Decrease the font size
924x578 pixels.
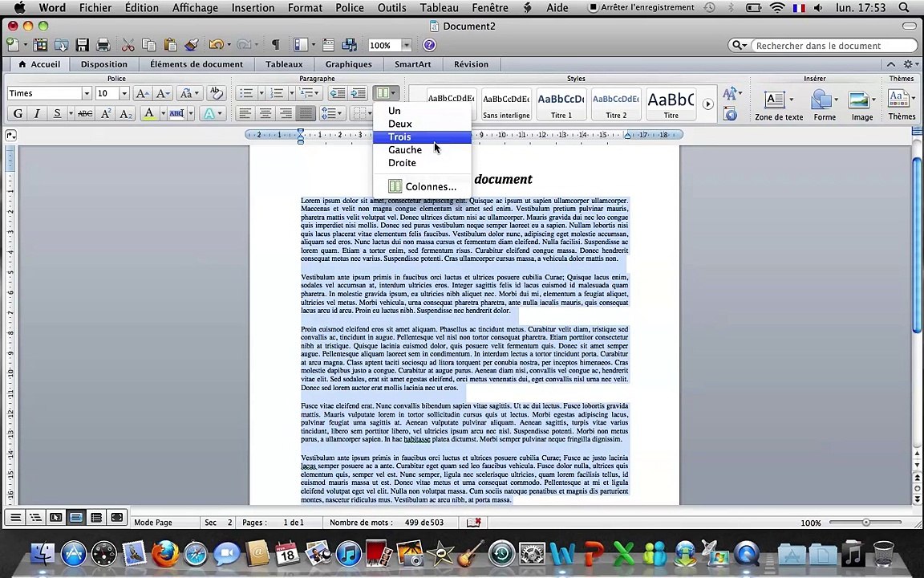(x=163, y=93)
